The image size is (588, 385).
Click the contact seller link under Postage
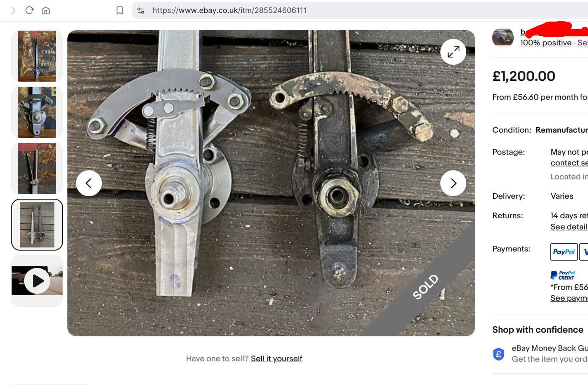[569, 163]
